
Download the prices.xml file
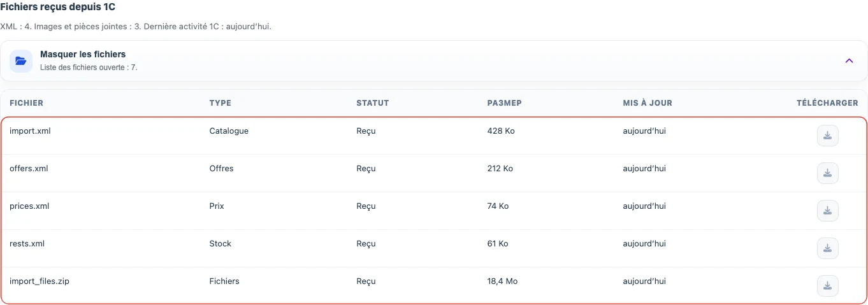tap(827, 211)
